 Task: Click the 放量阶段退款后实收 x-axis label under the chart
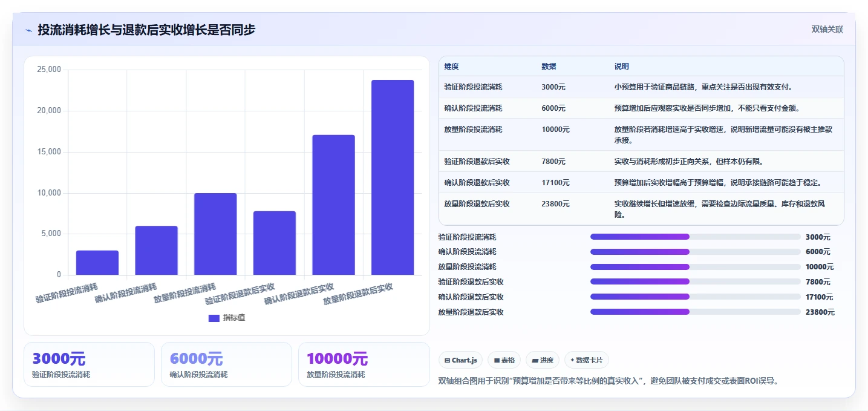(358, 294)
